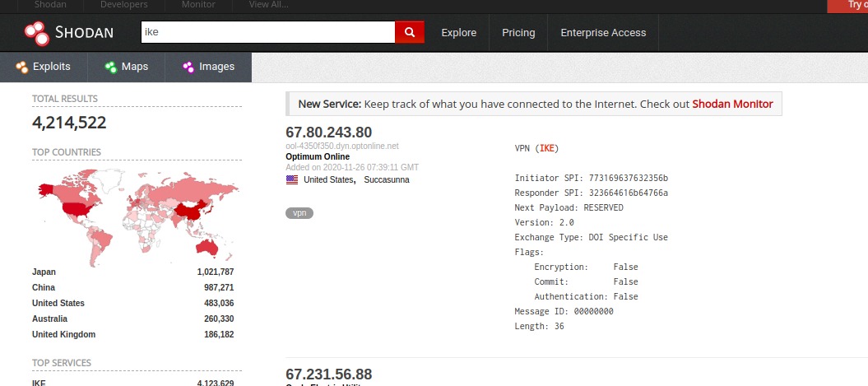Click the Added on 2020-11-26 timestamp
Image resolution: width=868 pixels, height=386 pixels.
coord(352,167)
